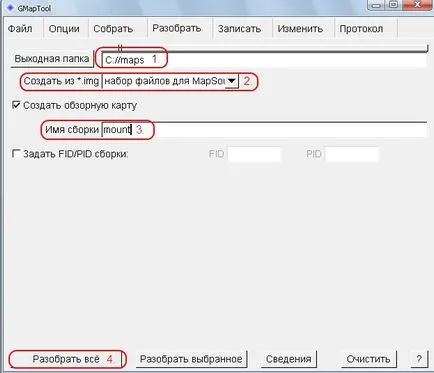Focus the output folder path field
Image resolution: width=434 pixels, height=373 pixels.
click(264, 60)
